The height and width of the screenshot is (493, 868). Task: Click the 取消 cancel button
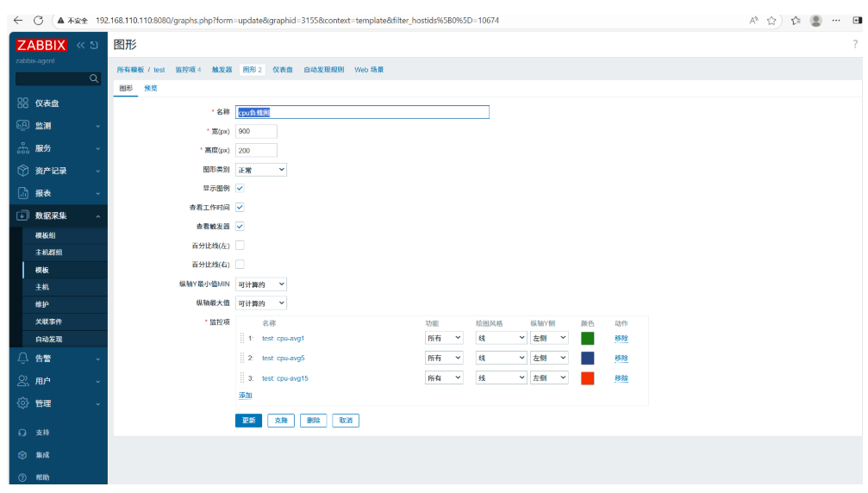point(346,421)
